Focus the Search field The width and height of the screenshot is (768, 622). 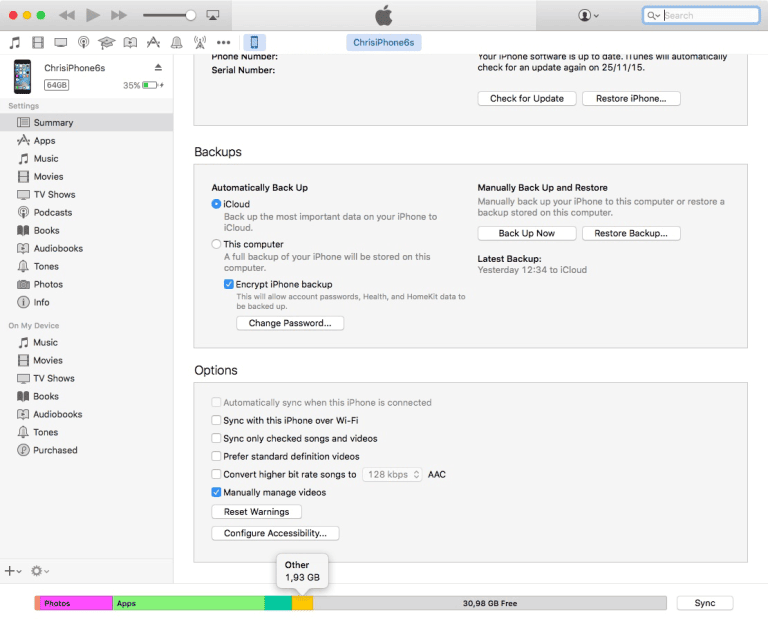(x=701, y=15)
